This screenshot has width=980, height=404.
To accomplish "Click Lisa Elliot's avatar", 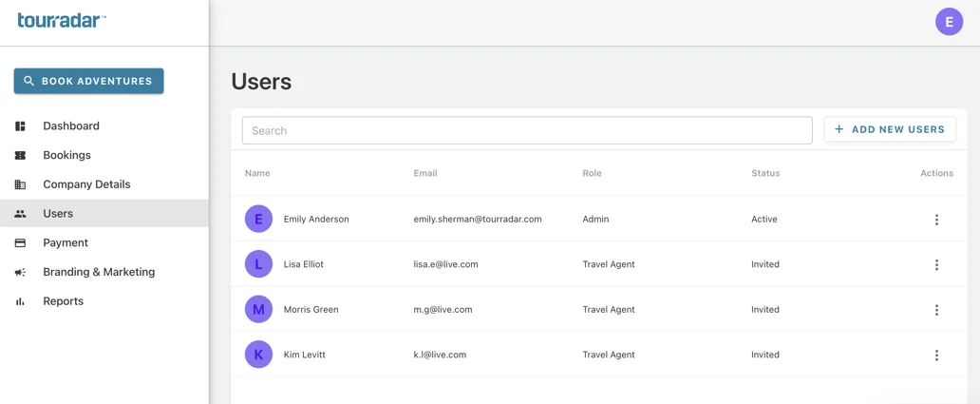I will [258, 264].
